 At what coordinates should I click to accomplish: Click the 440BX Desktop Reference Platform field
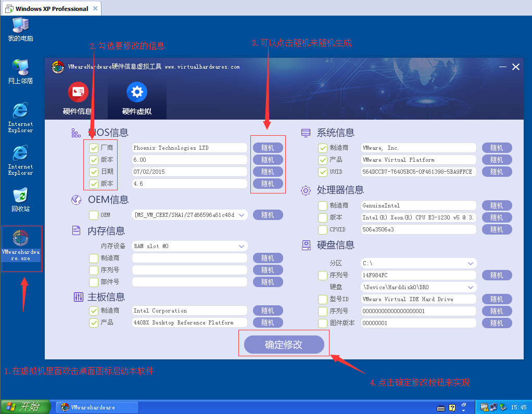coord(189,323)
